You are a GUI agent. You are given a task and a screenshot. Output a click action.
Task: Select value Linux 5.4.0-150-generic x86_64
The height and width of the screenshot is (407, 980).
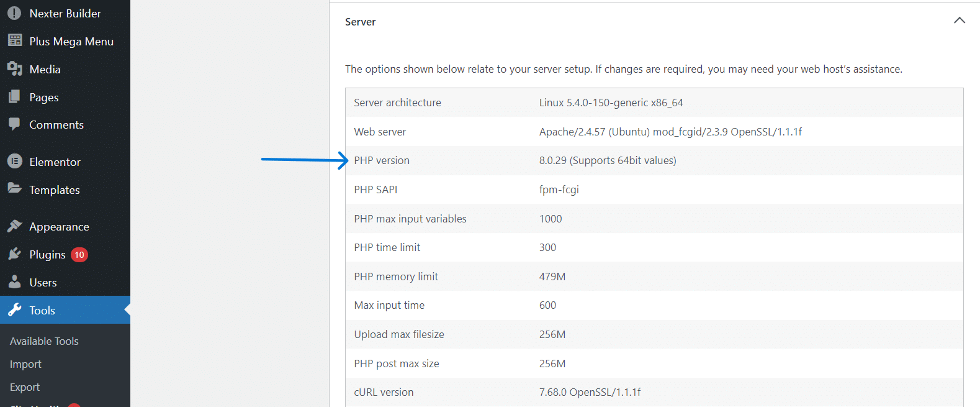point(611,103)
